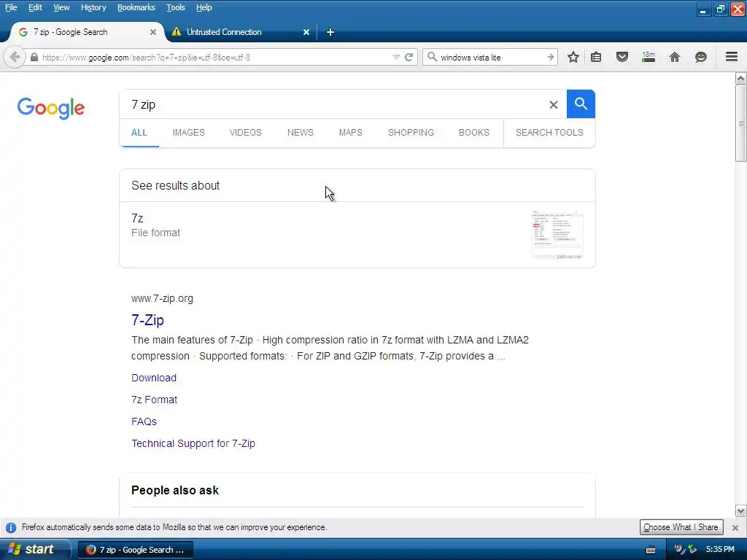The image size is (747, 560).
Task: Close the '7 zip - Google Search' tab
Action: coord(153,32)
